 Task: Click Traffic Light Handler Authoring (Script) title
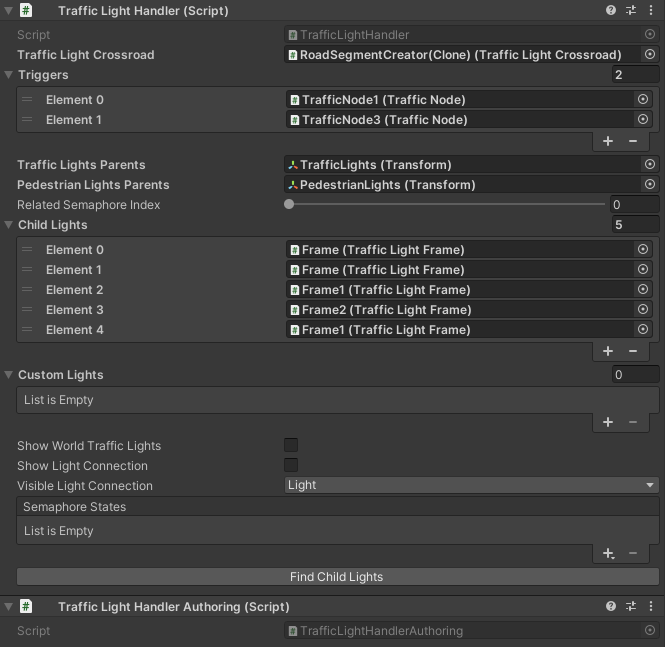tap(174, 607)
